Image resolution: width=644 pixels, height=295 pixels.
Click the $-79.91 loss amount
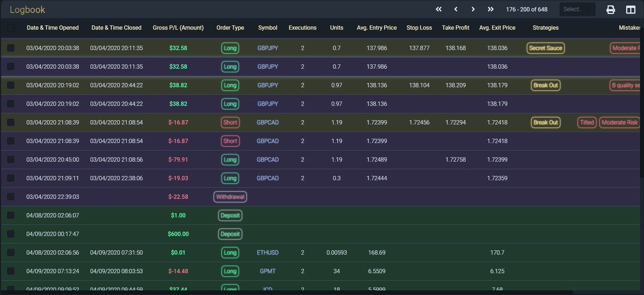pos(178,160)
